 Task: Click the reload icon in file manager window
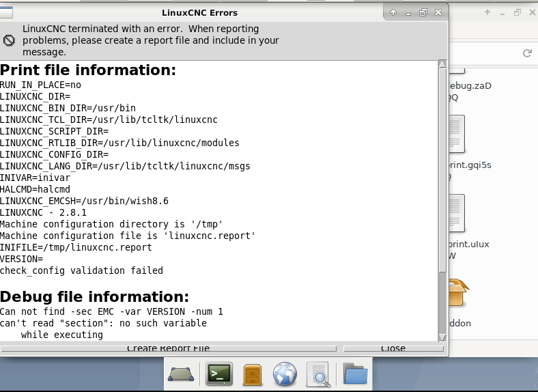pyautogui.click(x=527, y=53)
